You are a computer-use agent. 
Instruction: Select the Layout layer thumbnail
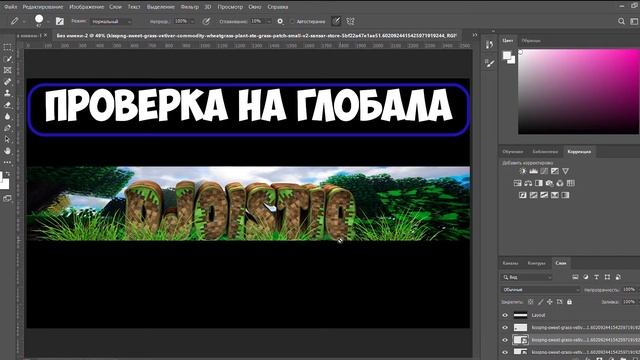click(x=520, y=315)
